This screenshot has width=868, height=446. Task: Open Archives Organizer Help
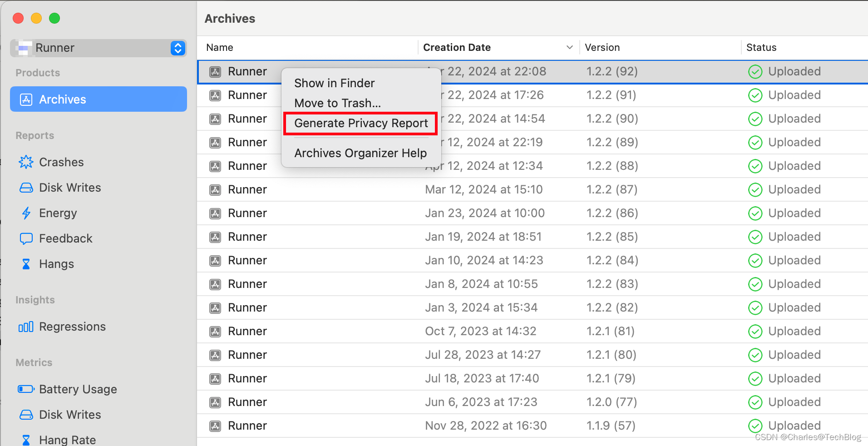(360, 153)
